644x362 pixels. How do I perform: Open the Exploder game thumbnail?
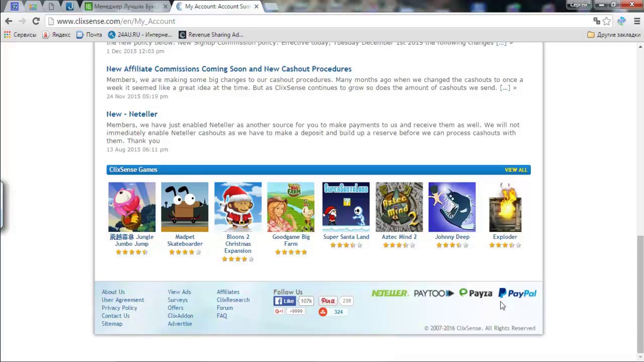(x=505, y=207)
